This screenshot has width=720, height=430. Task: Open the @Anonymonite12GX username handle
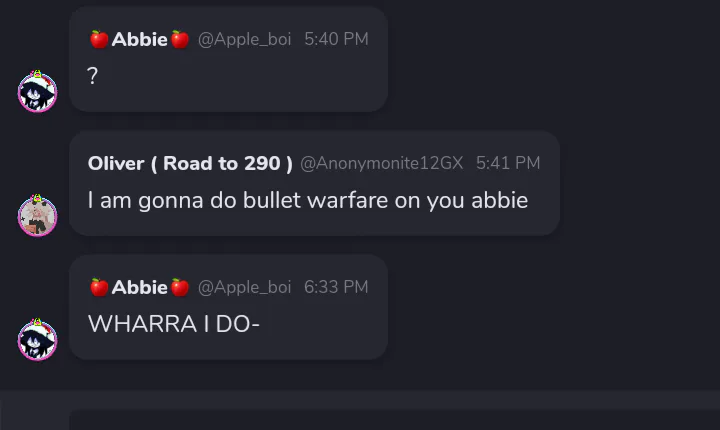coord(382,164)
